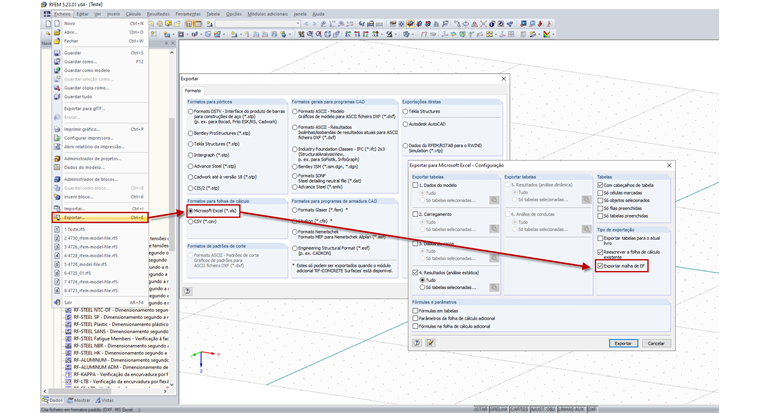Open Módulos adicionais menu
The image size is (760, 413).
point(268,14)
